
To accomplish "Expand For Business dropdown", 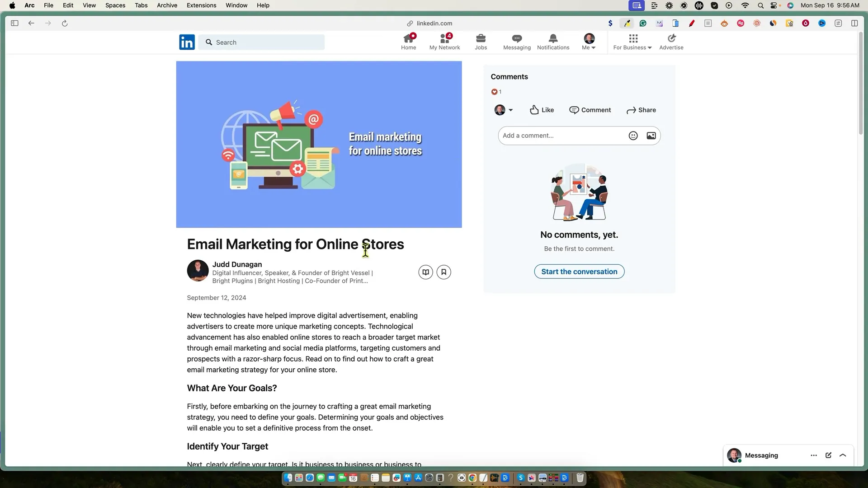I will click(632, 42).
